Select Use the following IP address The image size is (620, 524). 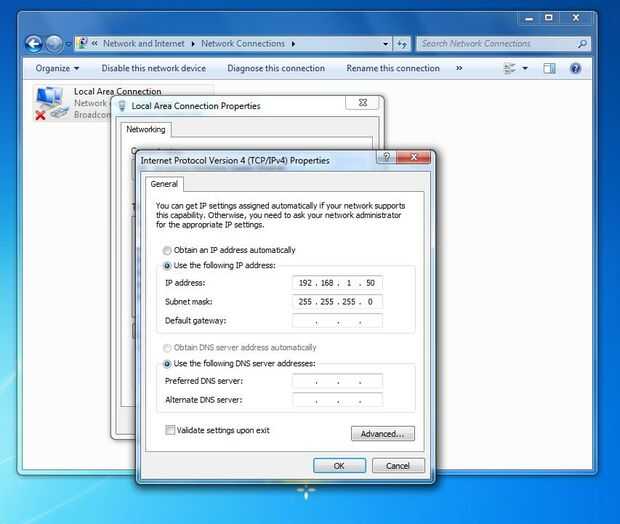[219, 265]
